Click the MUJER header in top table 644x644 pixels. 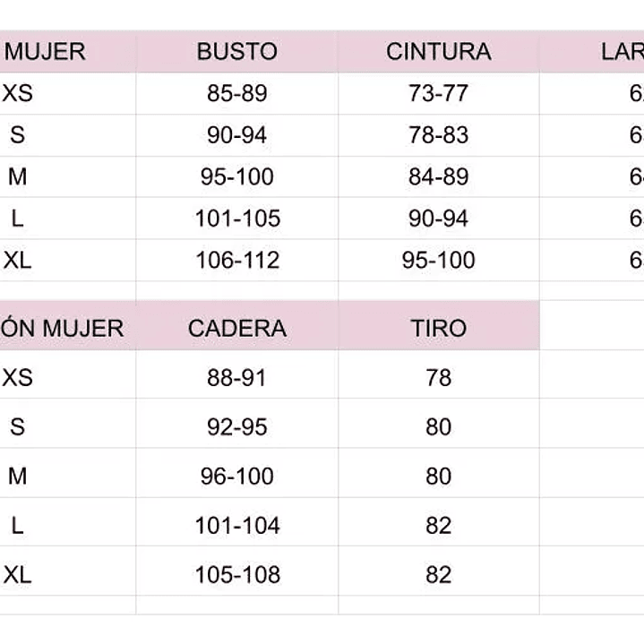pyautogui.click(x=45, y=52)
